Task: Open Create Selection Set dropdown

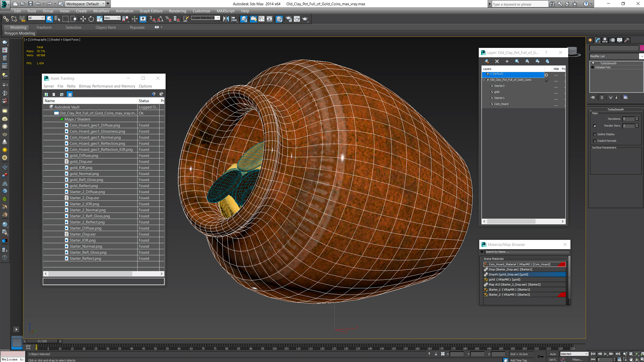Action: coord(205,18)
